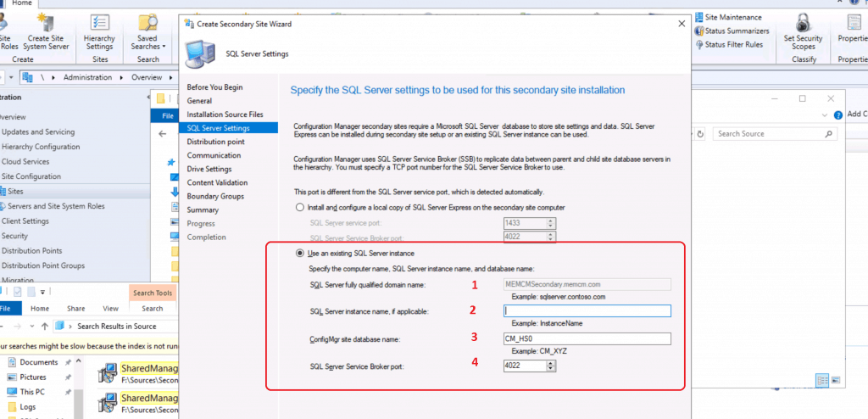The image size is (868, 419).
Task: Open Search Tools contextual tab
Action: [x=153, y=293]
